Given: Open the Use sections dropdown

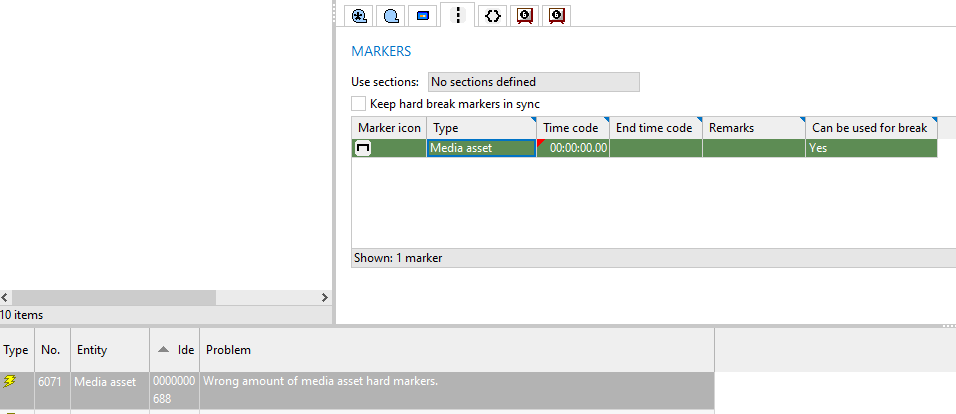Looking at the screenshot, I should click(533, 82).
